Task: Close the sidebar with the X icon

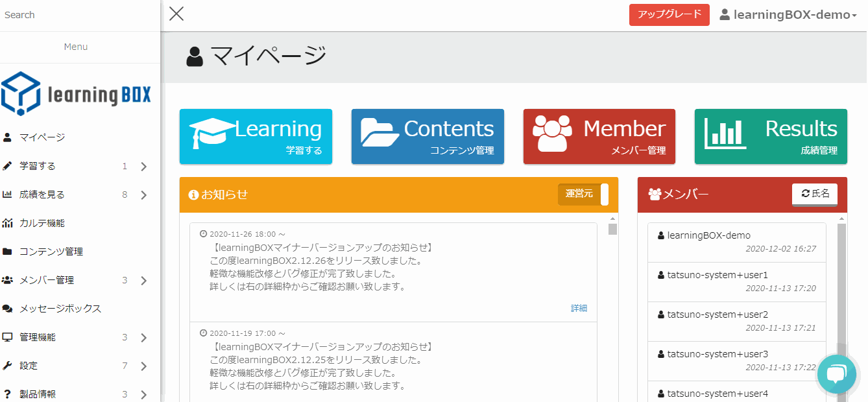Action: coord(176,14)
